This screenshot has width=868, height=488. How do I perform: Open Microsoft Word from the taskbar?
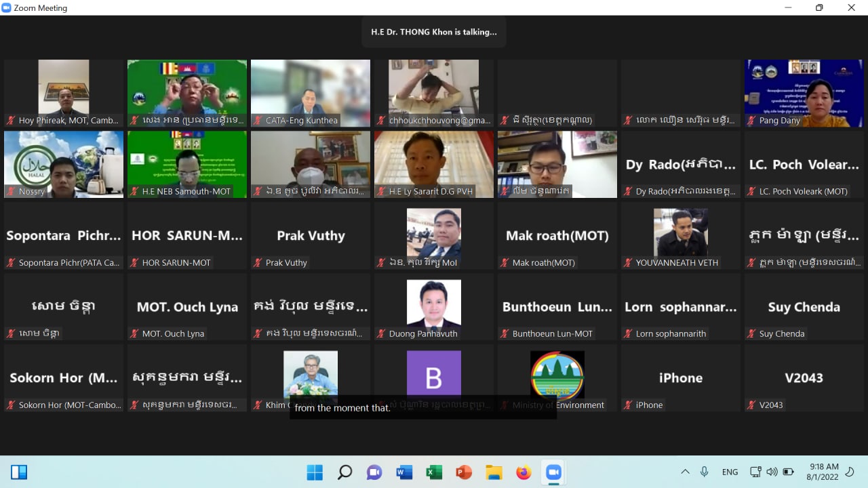coord(404,472)
